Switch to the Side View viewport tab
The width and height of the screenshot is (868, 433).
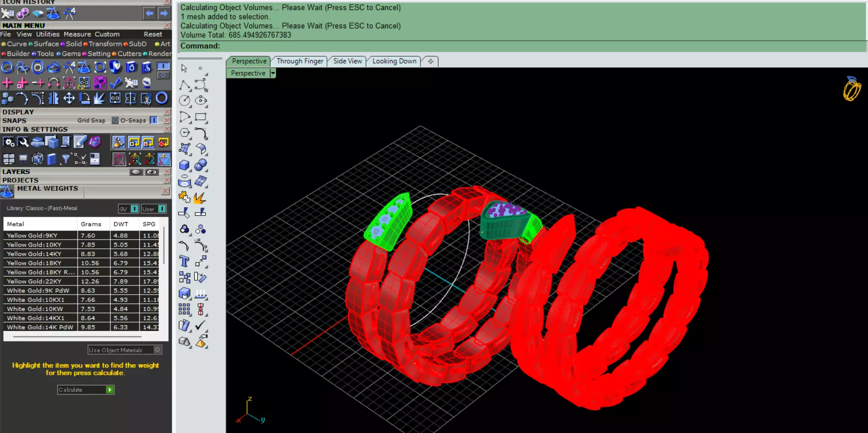(x=348, y=61)
